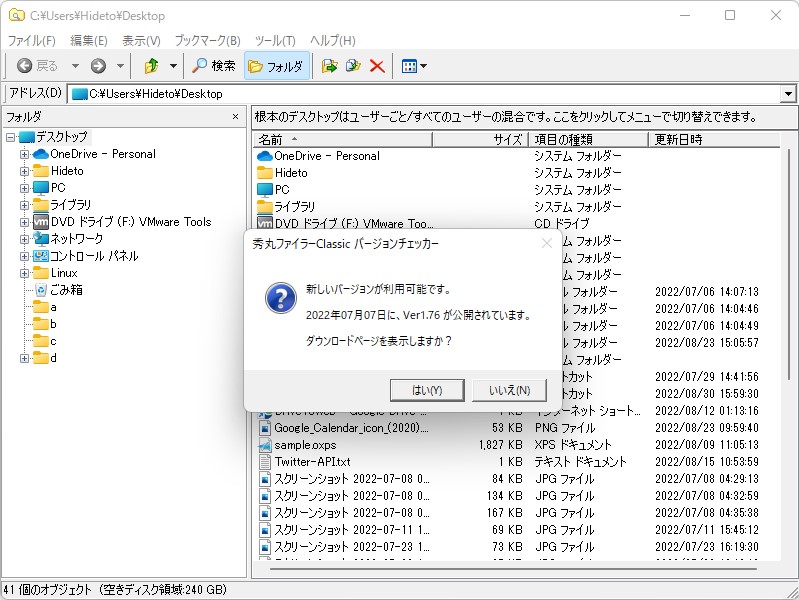This screenshot has height=600, width=799.
Task: Expand the PC tree node
Action: pyautogui.click(x=24, y=188)
